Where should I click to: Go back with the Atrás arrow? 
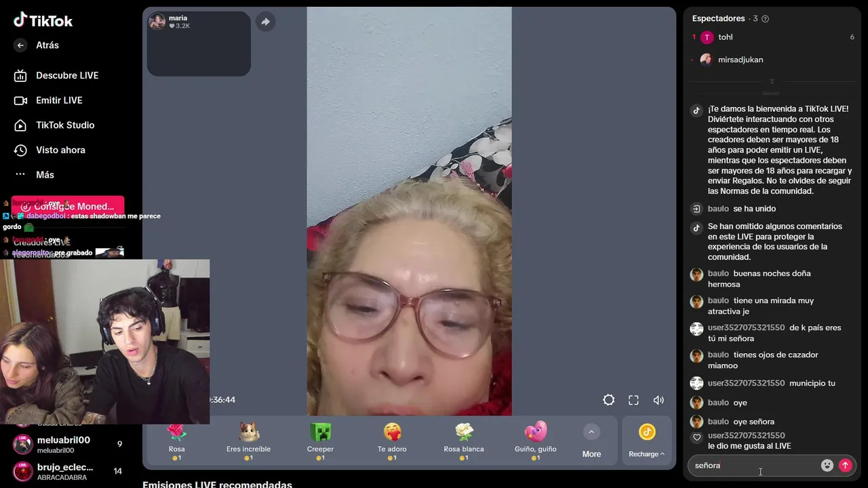click(x=20, y=45)
